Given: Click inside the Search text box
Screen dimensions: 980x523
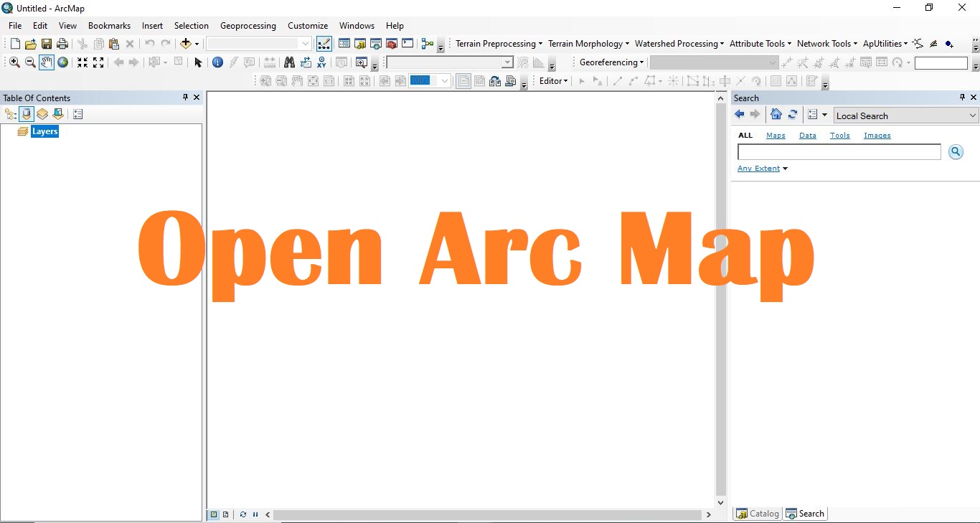Looking at the screenshot, I should (838, 151).
